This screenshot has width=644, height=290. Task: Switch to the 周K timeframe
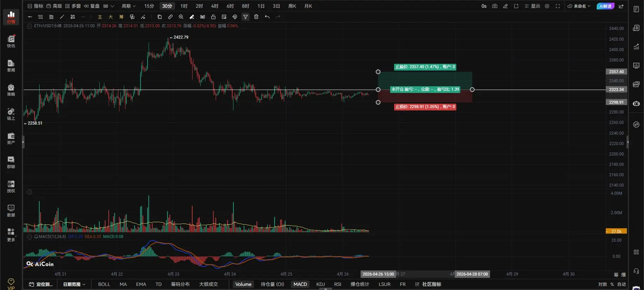click(292, 6)
